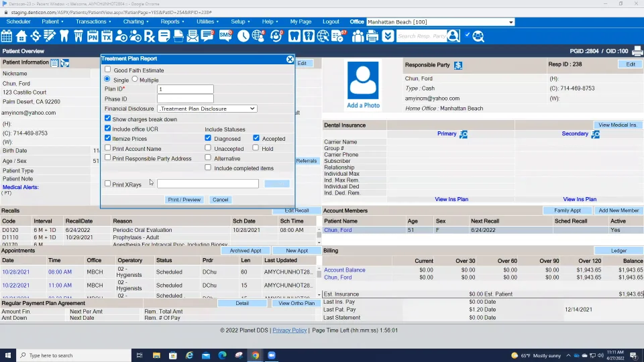Click the Primary insurance icon
The width and height of the screenshot is (644, 362).
(464, 134)
